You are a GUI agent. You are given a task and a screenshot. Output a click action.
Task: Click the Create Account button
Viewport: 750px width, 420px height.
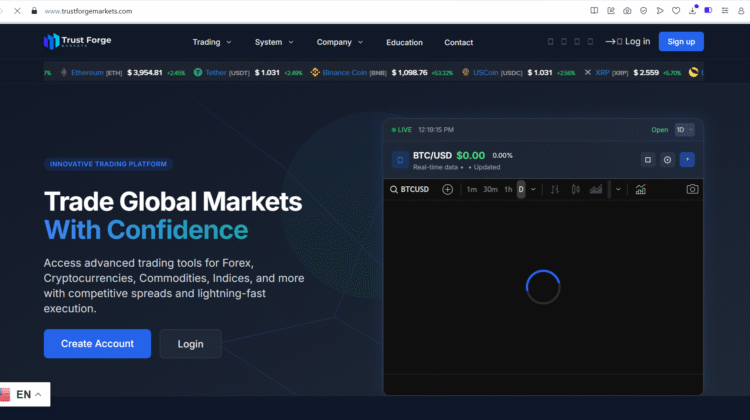point(97,344)
